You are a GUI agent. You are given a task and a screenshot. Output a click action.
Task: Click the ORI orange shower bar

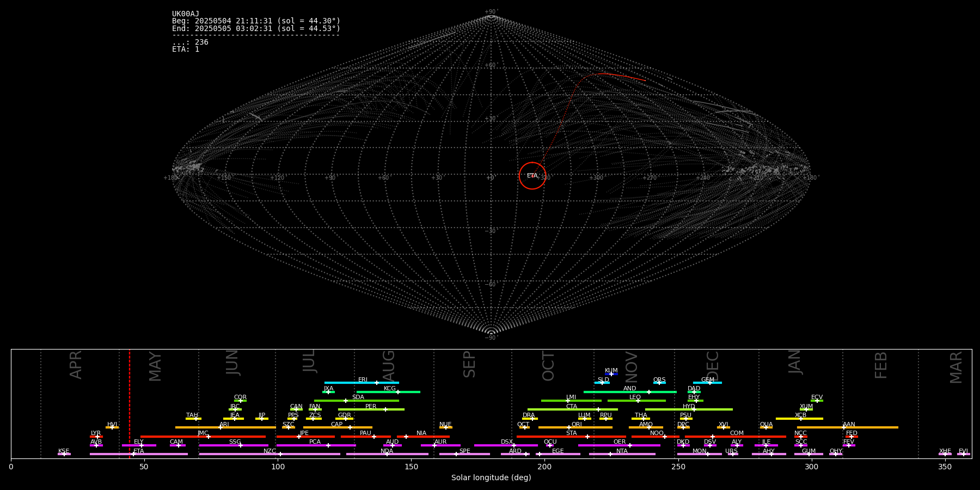pos(575,427)
